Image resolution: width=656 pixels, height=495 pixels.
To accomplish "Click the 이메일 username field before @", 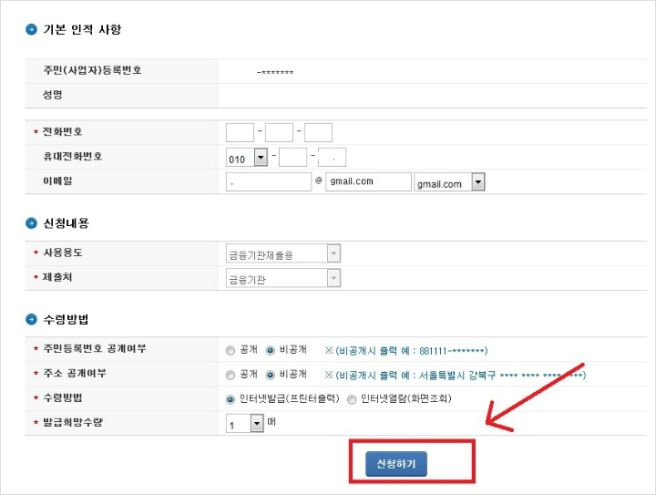I will point(269,182).
